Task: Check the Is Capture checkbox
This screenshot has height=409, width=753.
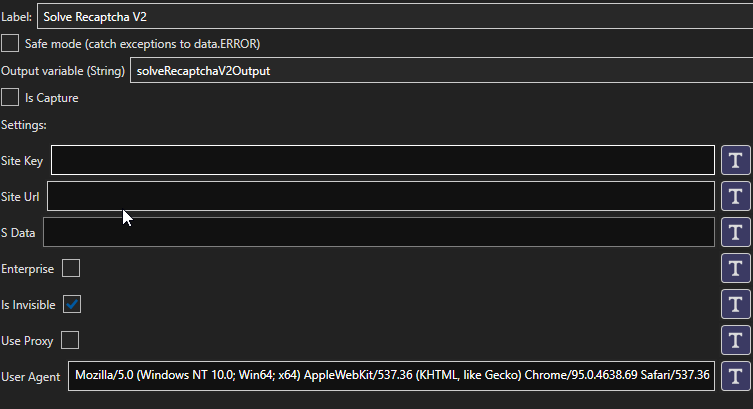Action: 10,97
